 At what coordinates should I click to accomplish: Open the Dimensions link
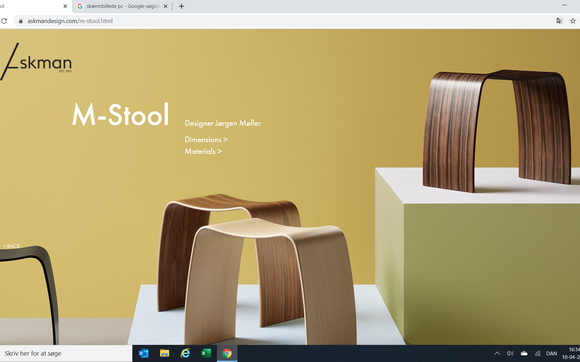[x=206, y=139]
